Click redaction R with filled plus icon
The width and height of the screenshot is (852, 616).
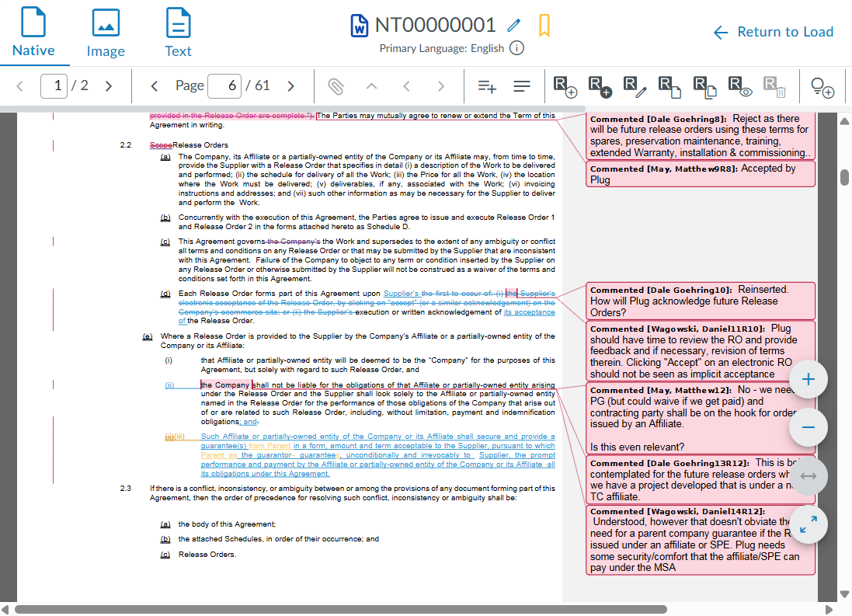click(x=600, y=86)
